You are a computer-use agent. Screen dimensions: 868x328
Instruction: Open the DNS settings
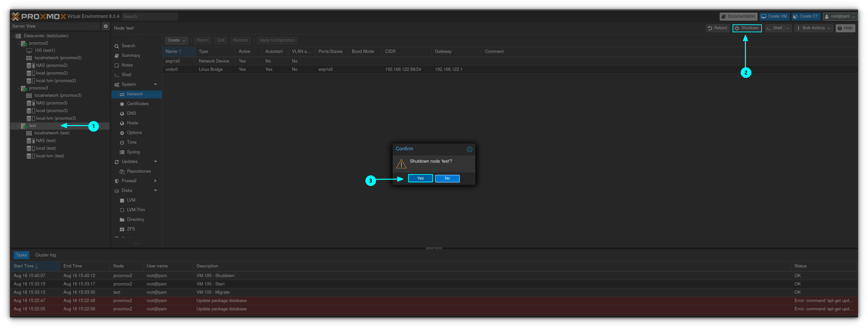point(131,113)
